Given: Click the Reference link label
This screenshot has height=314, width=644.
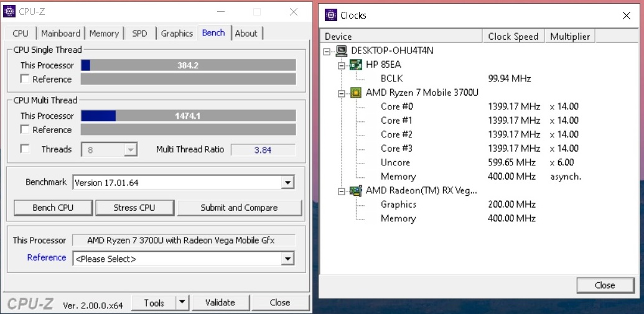Looking at the screenshot, I should point(47,257).
